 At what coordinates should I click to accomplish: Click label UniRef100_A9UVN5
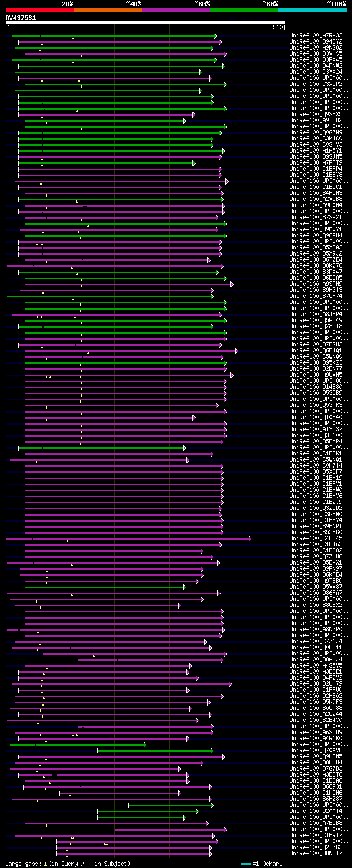click(x=316, y=375)
